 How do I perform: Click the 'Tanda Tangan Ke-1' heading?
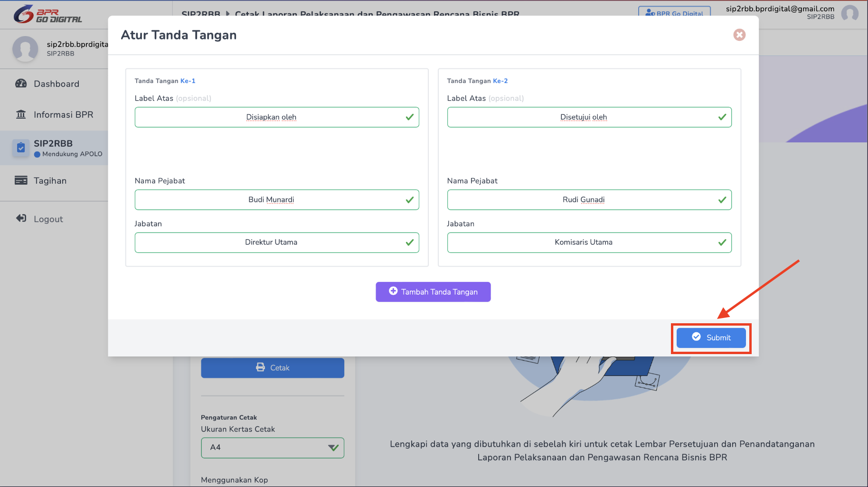click(165, 81)
